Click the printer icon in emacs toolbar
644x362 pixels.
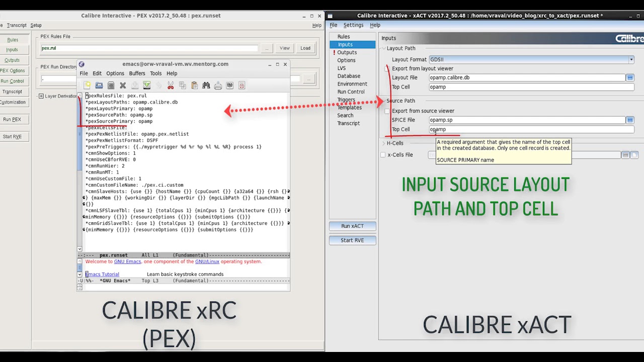pyautogui.click(x=218, y=85)
